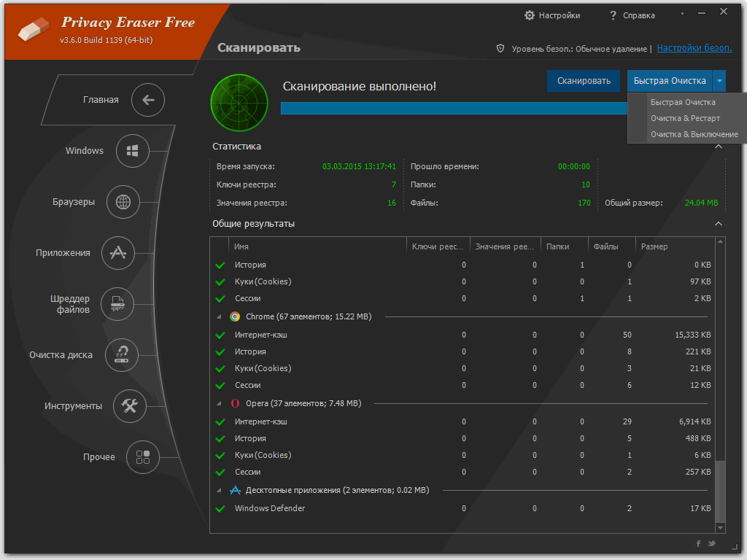Select the Приложения apps icon
Viewport: 747px width, 560px height.
pos(117,253)
